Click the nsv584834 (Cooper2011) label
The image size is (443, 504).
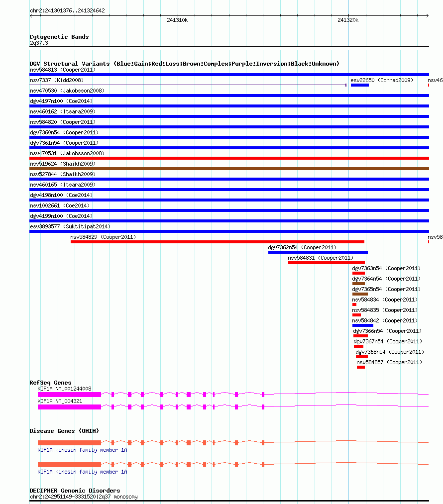(385, 300)
